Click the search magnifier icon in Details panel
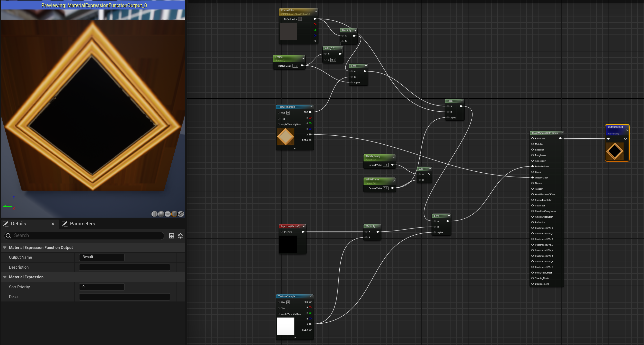 [8, 236]
